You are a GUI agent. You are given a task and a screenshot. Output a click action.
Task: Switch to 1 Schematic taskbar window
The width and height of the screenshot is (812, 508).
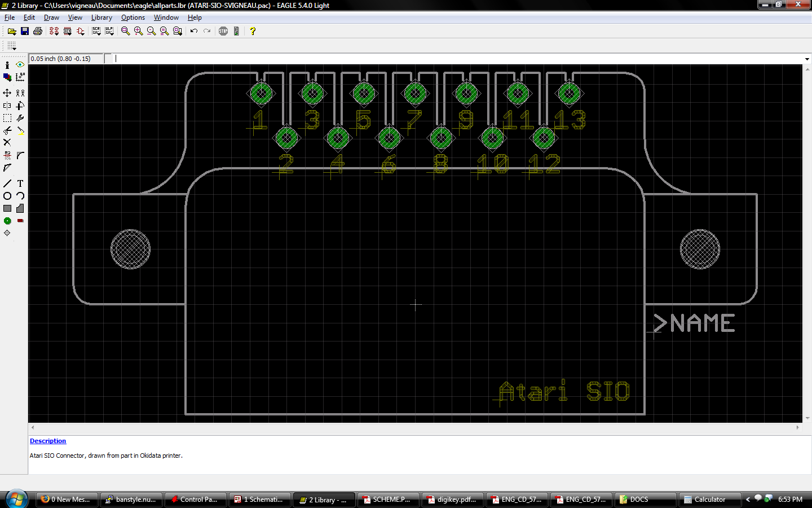pos(259,500)
